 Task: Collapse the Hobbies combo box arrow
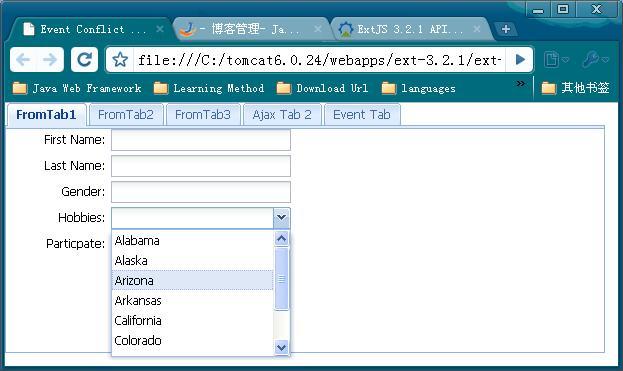point(281,218)
